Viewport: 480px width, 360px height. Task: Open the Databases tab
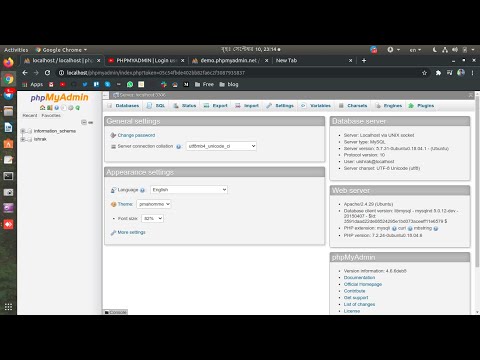point(123,106)
